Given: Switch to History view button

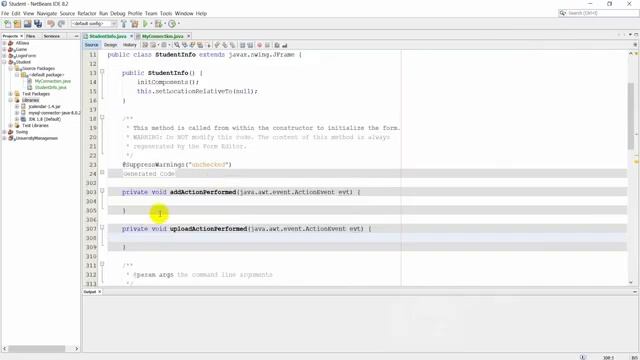Looking at the screenshot, I should 130,45.
